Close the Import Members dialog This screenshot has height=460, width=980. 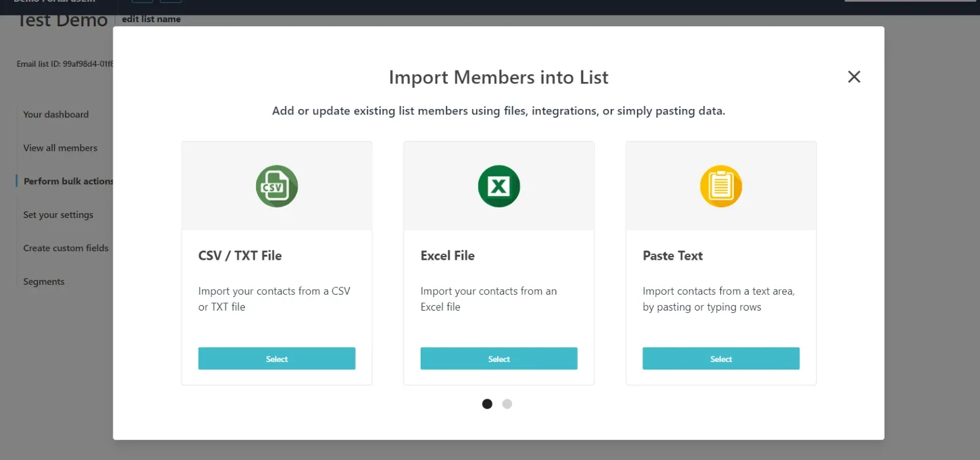(854, 77)
